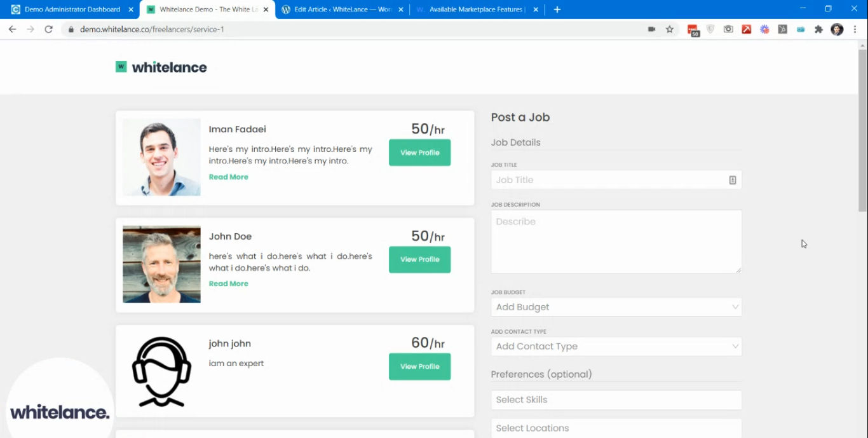Open the red extension with 50 badge
Image resolution: width=868 pixels, height=438 pixels.
693,30
